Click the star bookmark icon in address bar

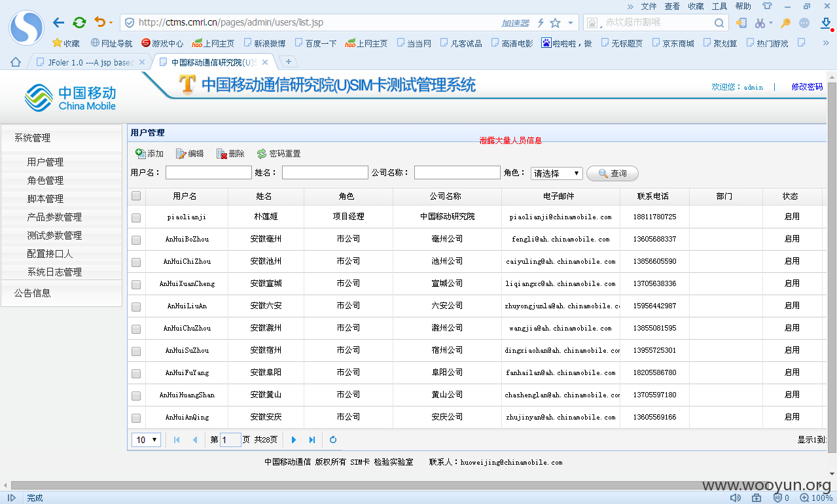tap(555, 23)
